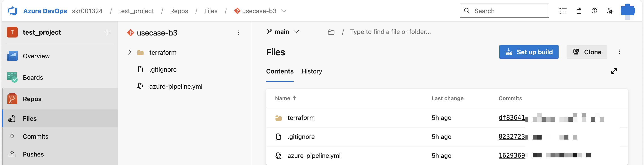644x165 pixels.
Task: Switch to the History tab
Action: [311, 71]
